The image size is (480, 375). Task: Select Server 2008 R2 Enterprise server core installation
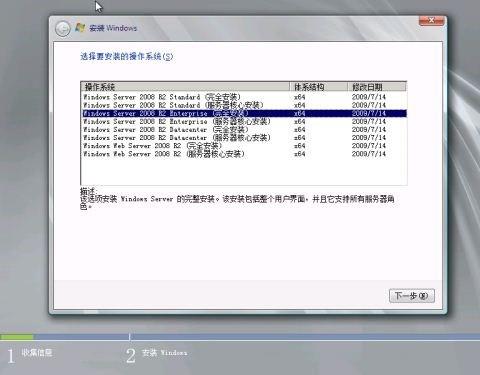(x=244, y=121)
